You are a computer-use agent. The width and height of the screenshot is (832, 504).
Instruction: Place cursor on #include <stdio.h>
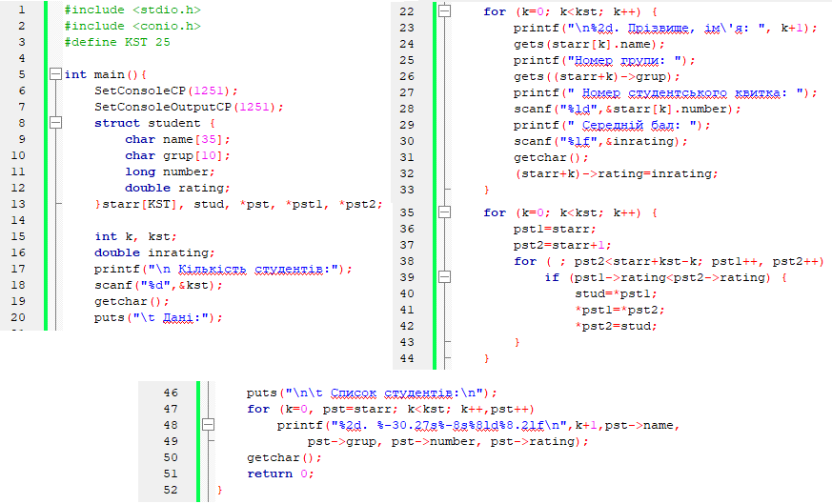[132, 10]
